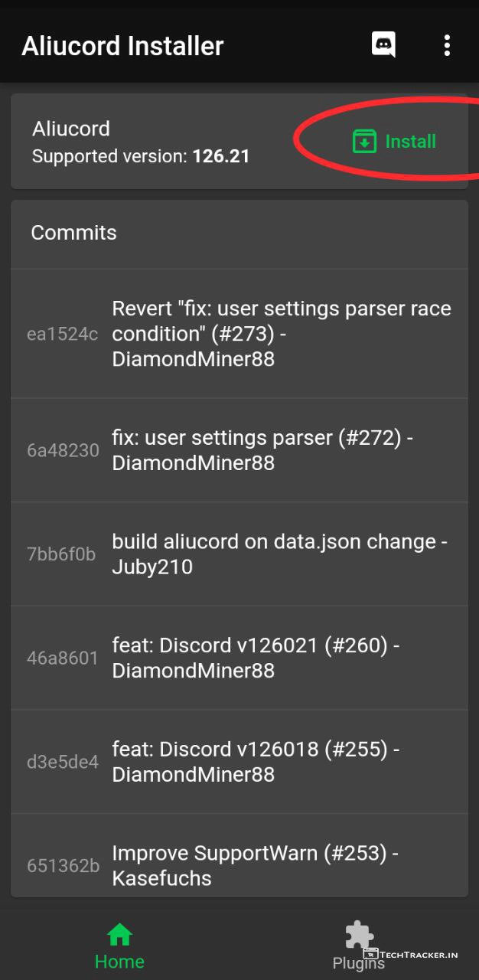The height and width of the screenshot is (980, 479).
Task: Click commit hash 46a8601
Action: [x=62, y=658]
